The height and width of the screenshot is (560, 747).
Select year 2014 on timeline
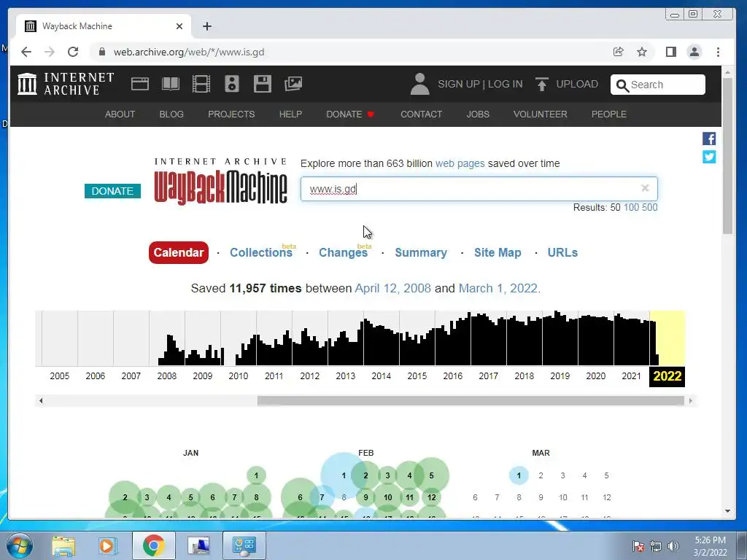(x=381, y=376)
